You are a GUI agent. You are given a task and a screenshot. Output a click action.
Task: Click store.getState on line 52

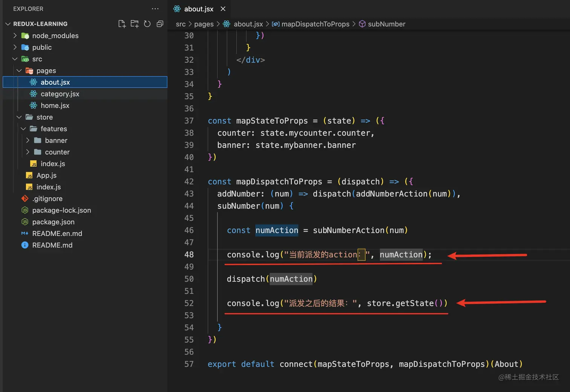point(400,303)
